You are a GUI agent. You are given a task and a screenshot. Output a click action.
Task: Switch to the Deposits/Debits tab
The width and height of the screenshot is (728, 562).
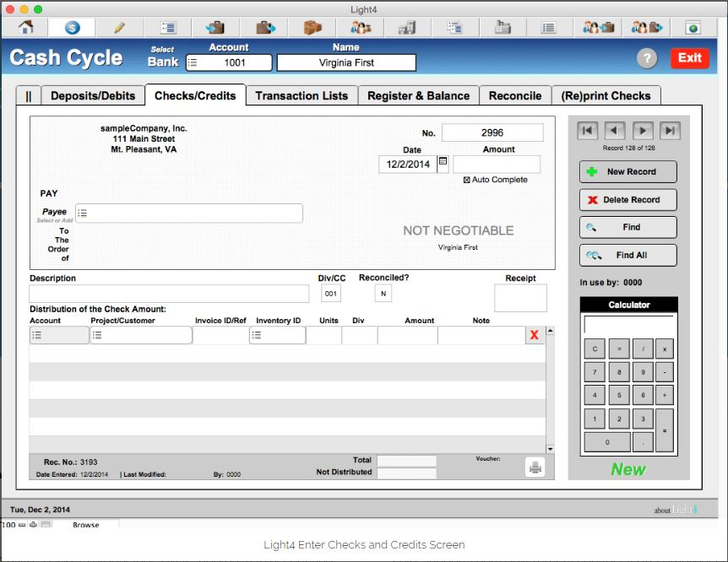coord(92,95)
